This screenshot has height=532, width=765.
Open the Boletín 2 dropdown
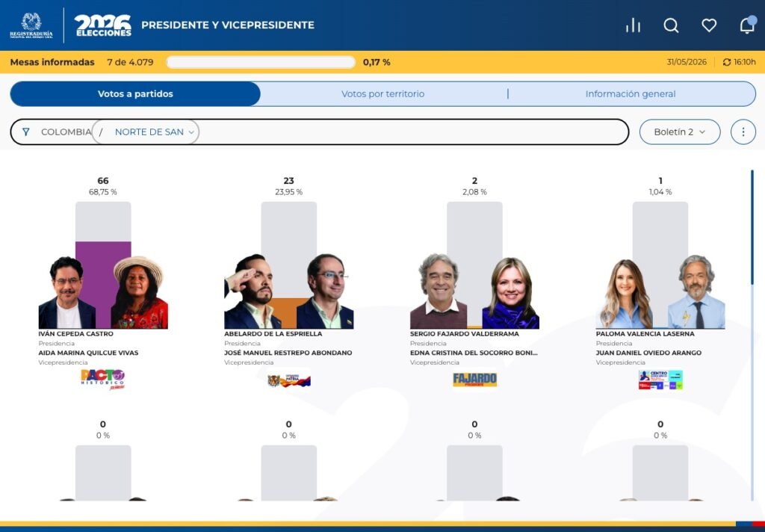click(680, 132)
